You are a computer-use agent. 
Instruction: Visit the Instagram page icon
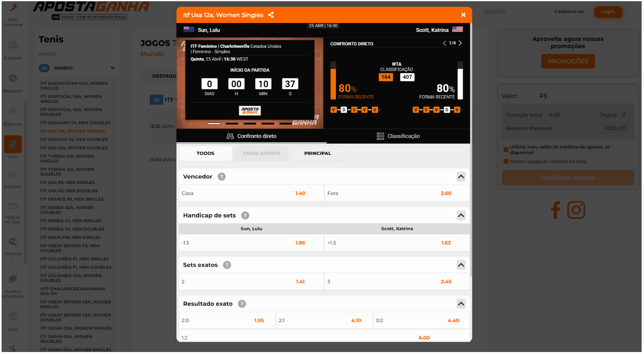576,210
